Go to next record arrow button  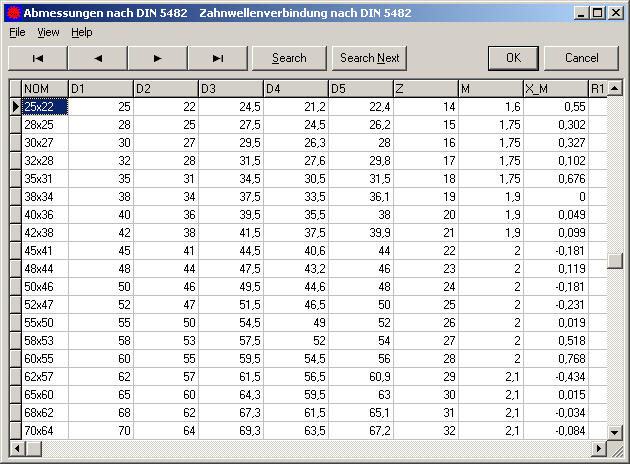(158, 58)
